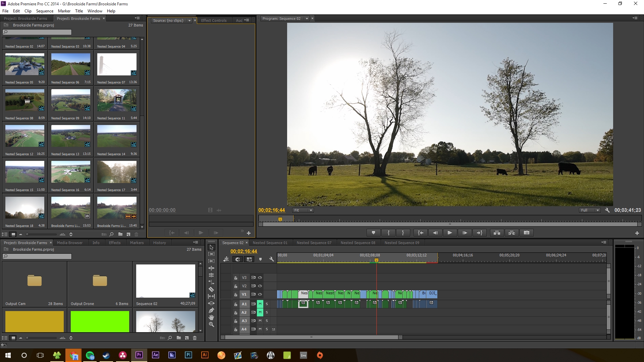Drag the timeline zoom slider control
Image resolution: width=644 pixels, height=362 pixels.
(314, 338)
